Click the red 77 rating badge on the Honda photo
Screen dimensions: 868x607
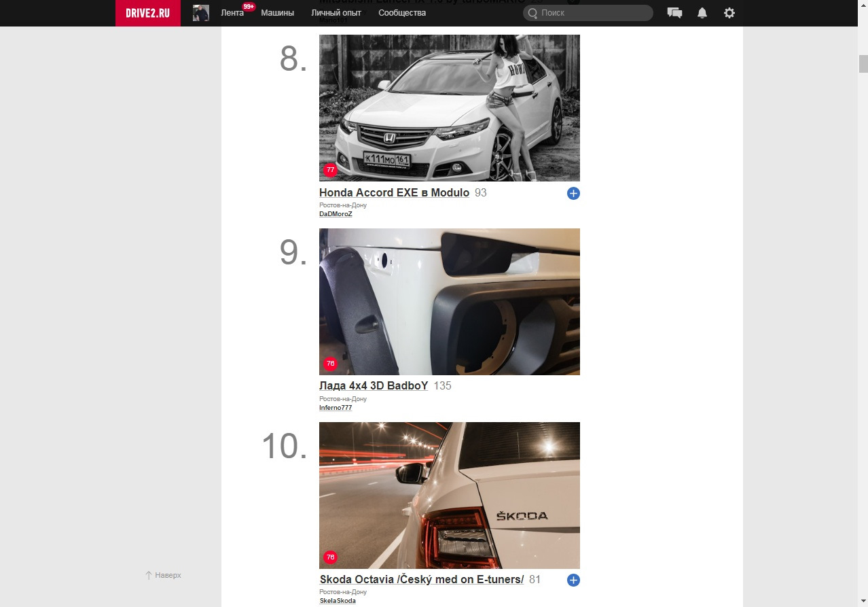[330, 170]
